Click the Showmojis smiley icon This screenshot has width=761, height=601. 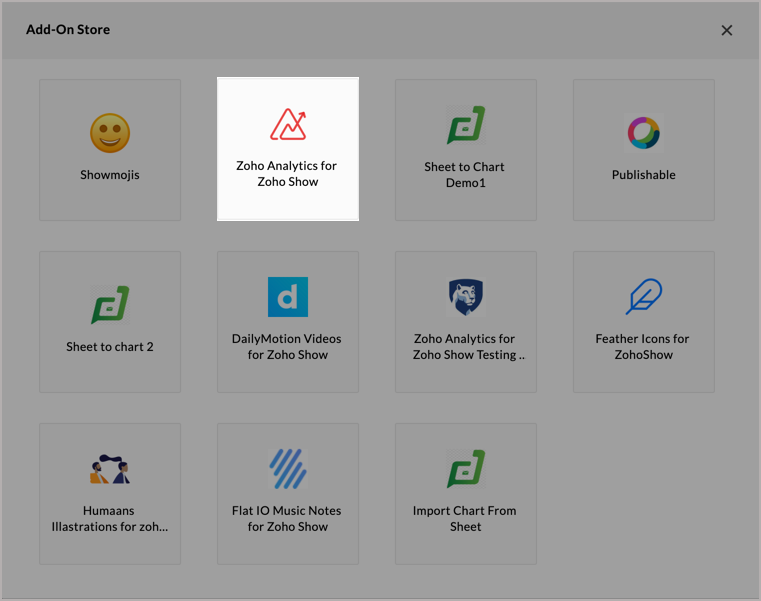[x=110, y=133]
